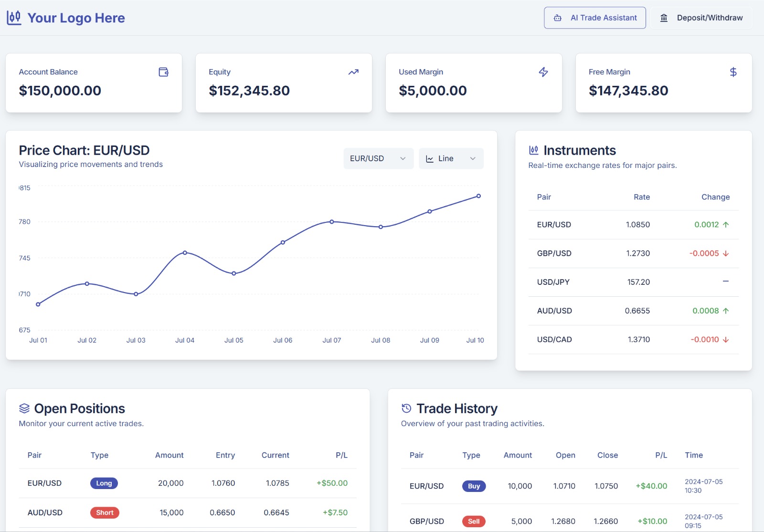Click the Price Chart: EUR/USD heading
This screenshot has height=532, width=764.
coord(85,150)
